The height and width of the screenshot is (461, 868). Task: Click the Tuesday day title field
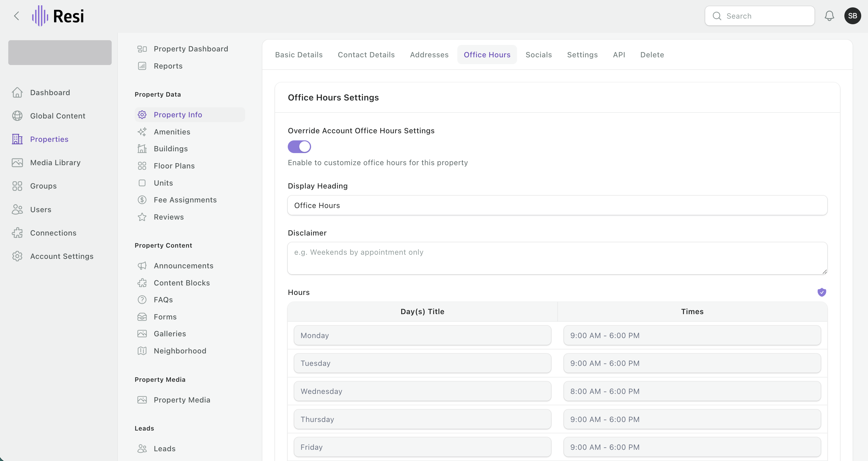tap(422, 363)
